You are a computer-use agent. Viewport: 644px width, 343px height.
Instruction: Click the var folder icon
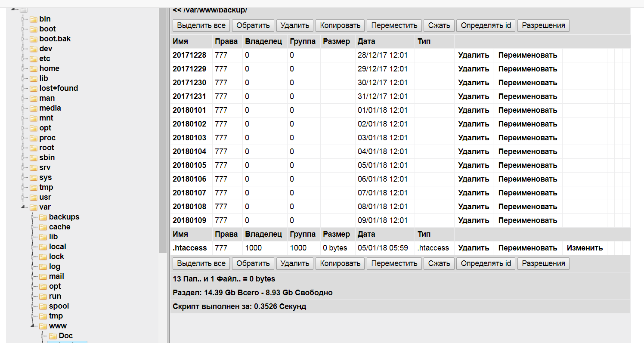(x=33, y=207)
